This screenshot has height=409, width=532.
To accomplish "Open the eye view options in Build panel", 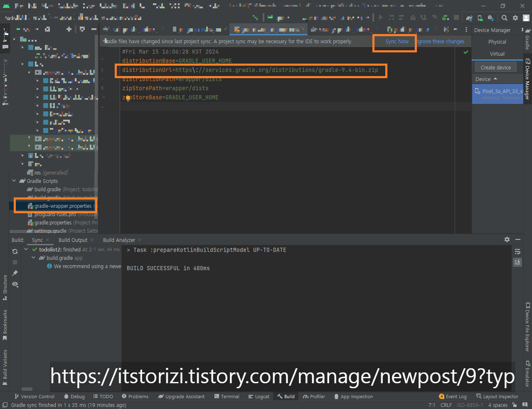I will [x=15, y=284].
